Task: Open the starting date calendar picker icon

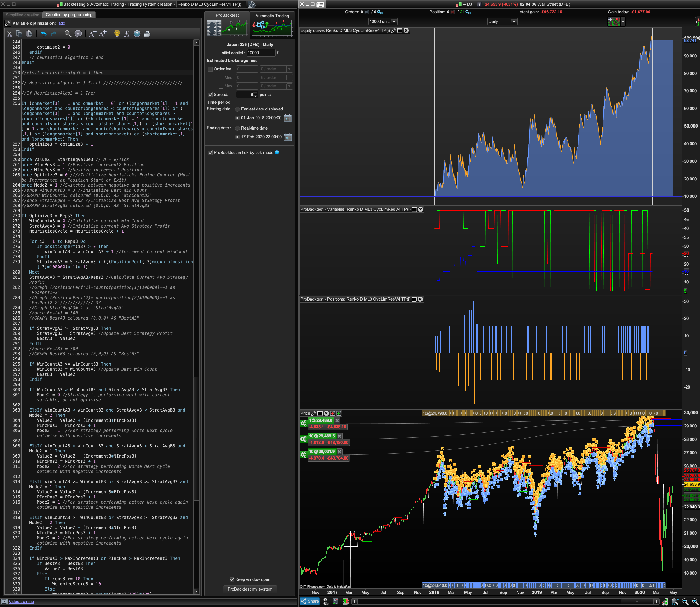Action: click(287, 118)
